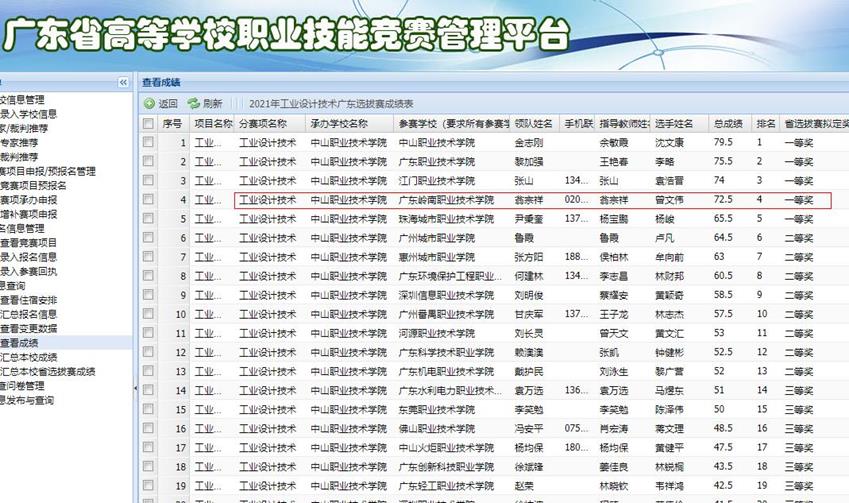Click the 排名 column header
Viewport: 849px width, 503px height.
[x=766, y=124]
